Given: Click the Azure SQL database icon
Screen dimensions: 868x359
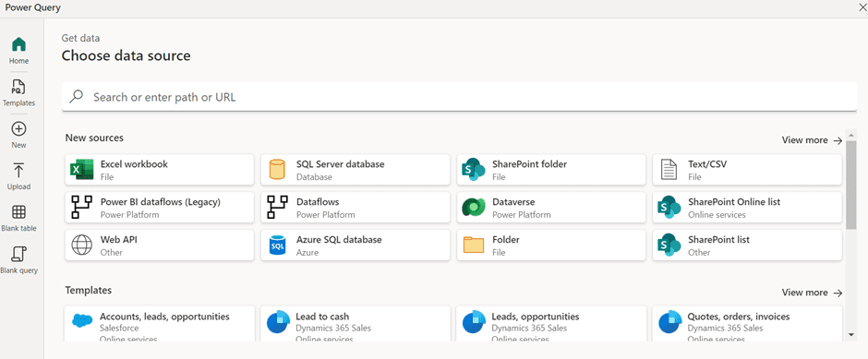Looking at the screenshot, I should [277, 245].
